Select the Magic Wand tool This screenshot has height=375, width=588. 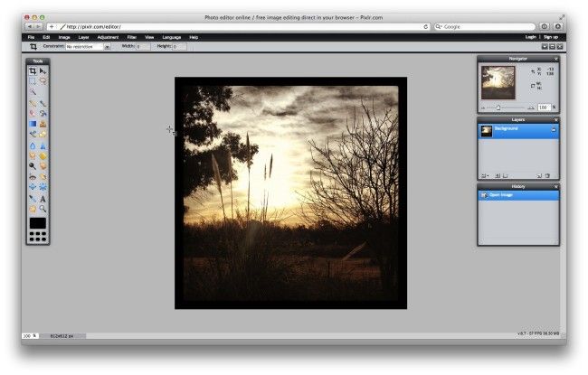(x=33, y=92)
